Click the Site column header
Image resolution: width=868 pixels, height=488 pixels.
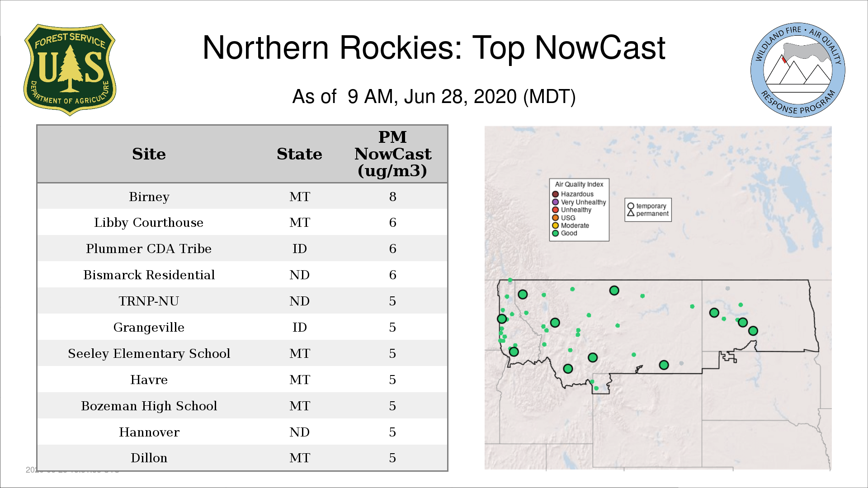pyautogui.click(x=149, y=154)
